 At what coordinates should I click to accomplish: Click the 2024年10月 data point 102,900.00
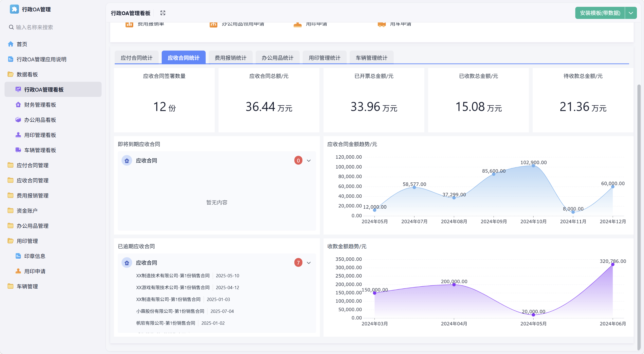click(x=533, y=166)
